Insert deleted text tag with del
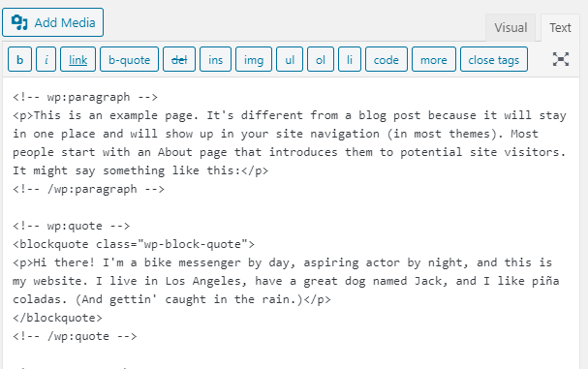Screen dimensions: 588x369 tap(179, 59)
